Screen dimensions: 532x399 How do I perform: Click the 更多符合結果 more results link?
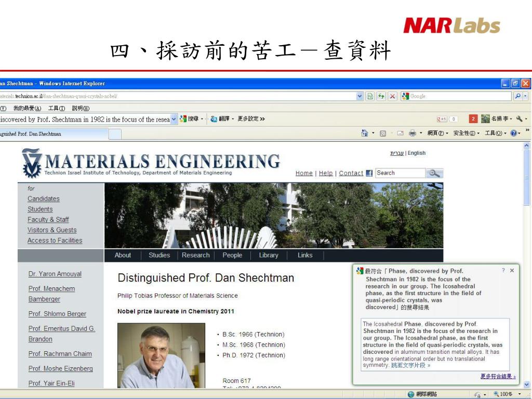[x=498, y=376]
